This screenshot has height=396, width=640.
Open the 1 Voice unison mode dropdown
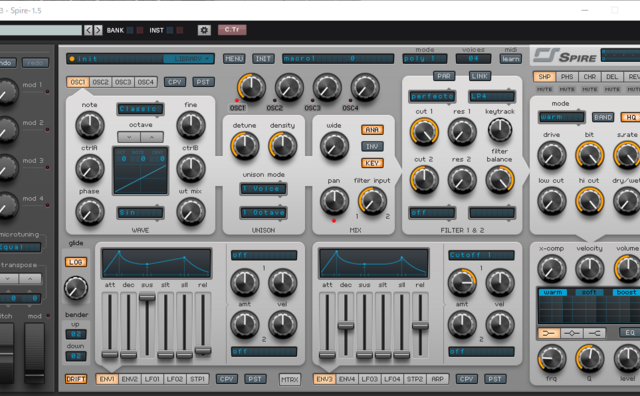263,189
